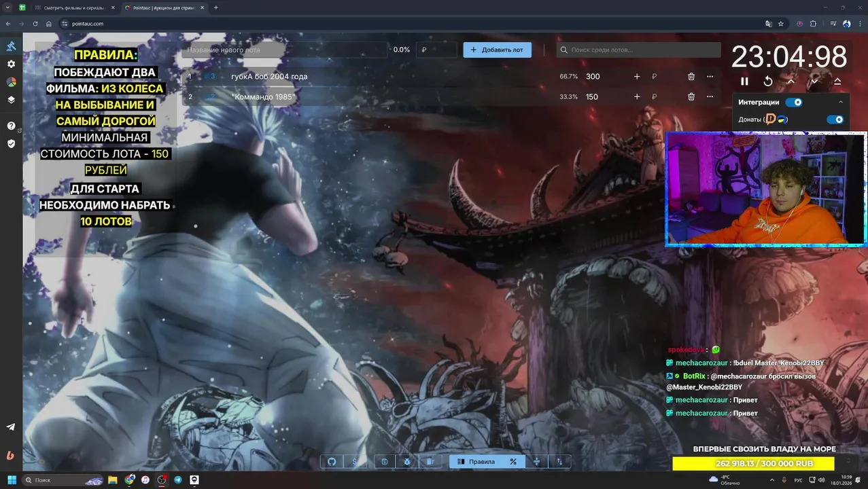Click the save disk icon in bottom toolbar
868x489 pixels.
pos(384,462)
